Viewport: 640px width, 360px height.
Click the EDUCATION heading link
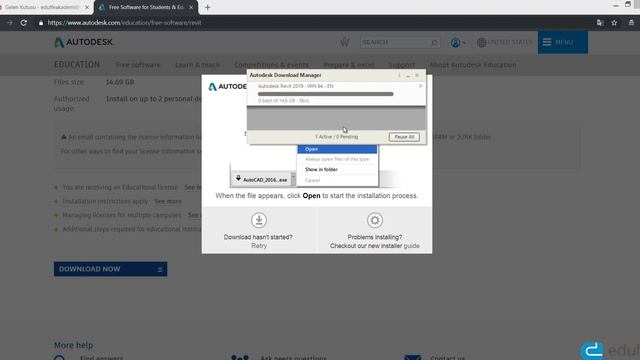77,65
